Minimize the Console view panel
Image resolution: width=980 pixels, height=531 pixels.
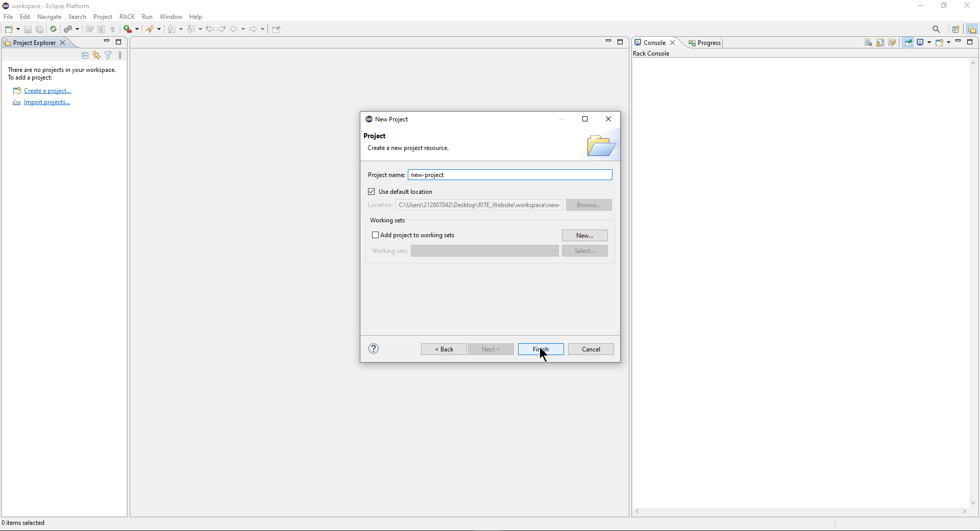coord(958,41)
